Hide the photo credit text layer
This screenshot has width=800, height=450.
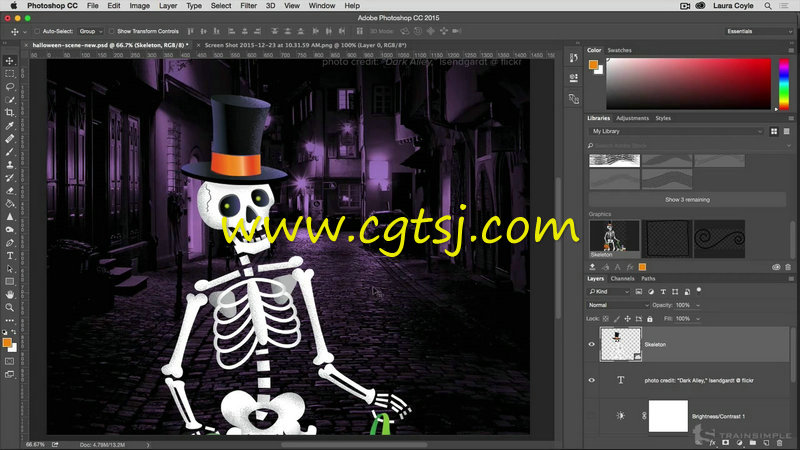592,380
